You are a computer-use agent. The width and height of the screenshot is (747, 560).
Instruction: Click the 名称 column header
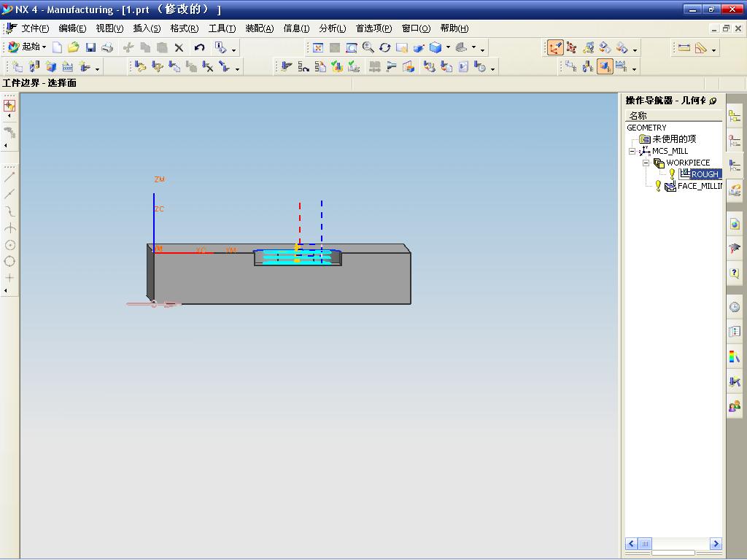tap(673, 116)
